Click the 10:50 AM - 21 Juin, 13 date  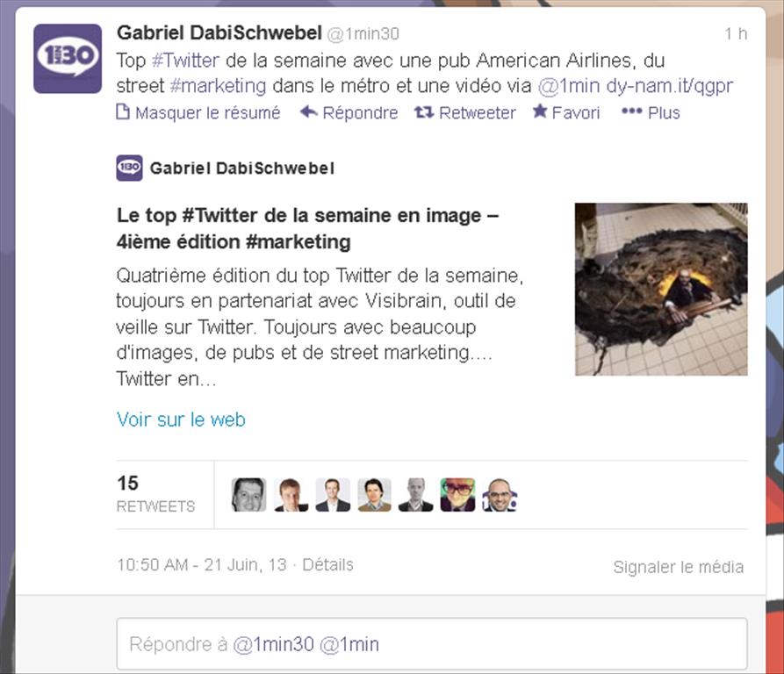[x=202, y=564]
